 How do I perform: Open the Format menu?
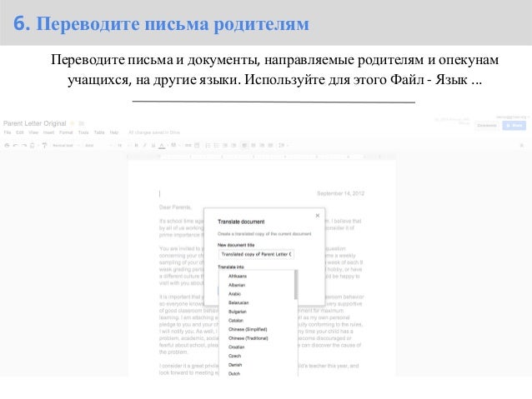(x=66, y=132)
